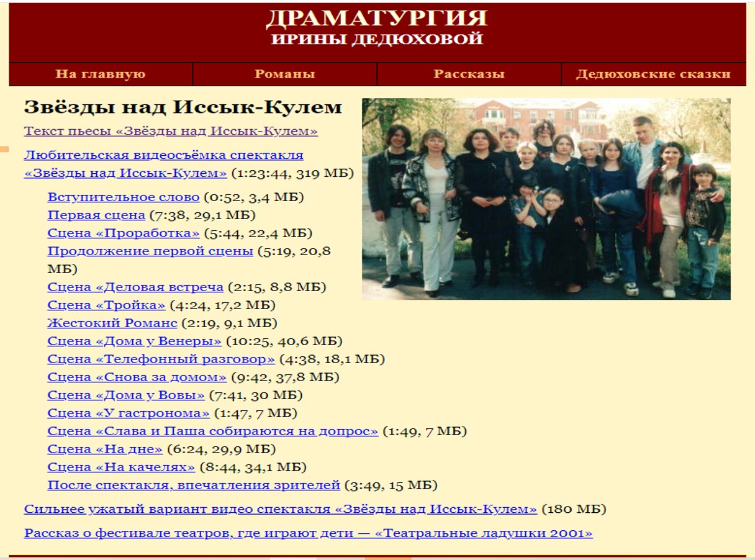Click the «Любительская видеосъёмка спектакля» link
755x560 pixels.
click(163, 155)
